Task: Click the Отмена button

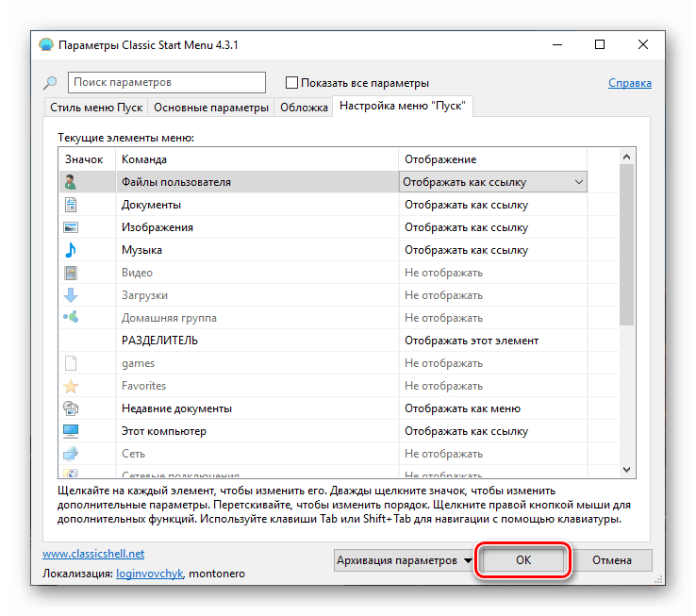Action: [612, 560]
